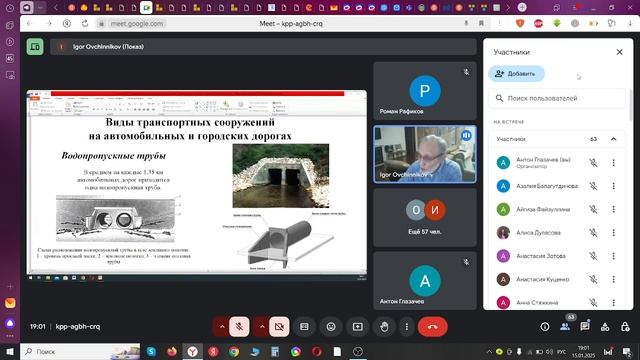The image size is (640, 360).
Task: Open a new browser tab with plus button
Action: (x=522, y=7)
